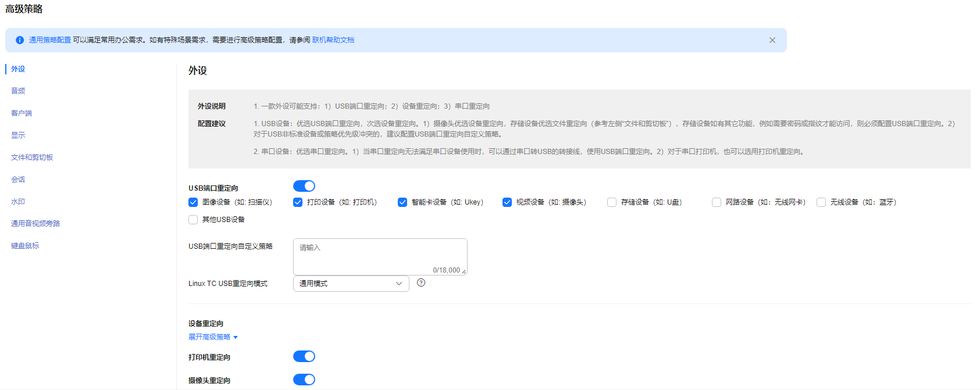Viewport: 980px width, 390px height.
Task: Close the info banner with X
Action: pyautogui.click(x=772, y=40)
